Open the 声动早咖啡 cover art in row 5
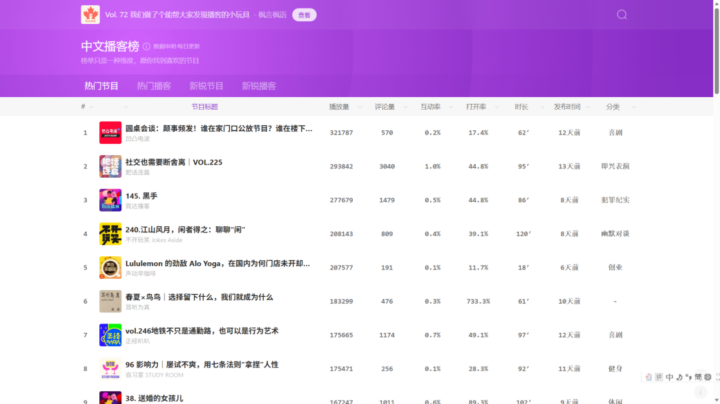720x404 pixels. point(110,268)
